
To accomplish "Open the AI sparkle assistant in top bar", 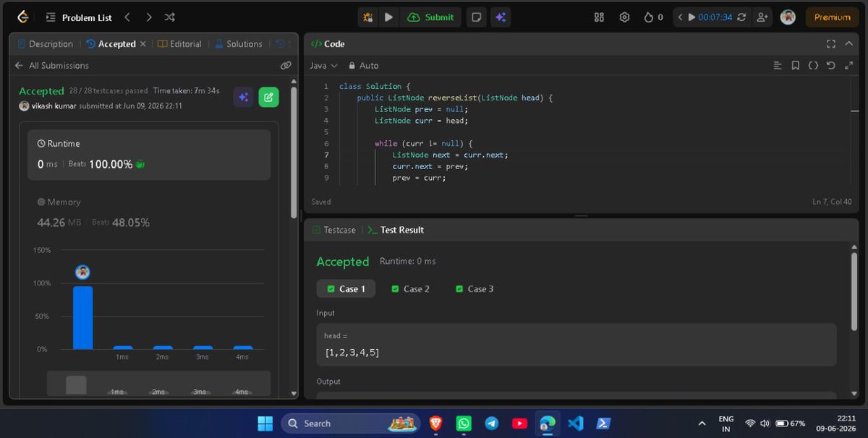I will (x=500, y=17).
